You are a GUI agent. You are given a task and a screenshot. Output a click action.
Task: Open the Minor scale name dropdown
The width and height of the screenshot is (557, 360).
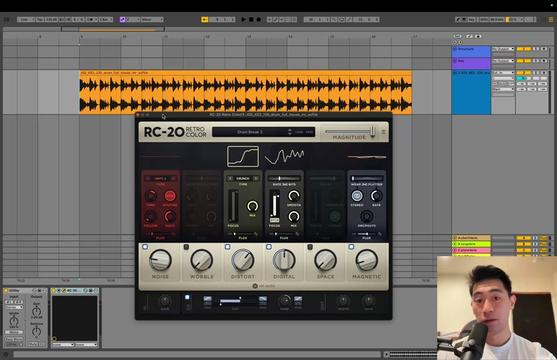pyautogui.click(x=152, y=20)
